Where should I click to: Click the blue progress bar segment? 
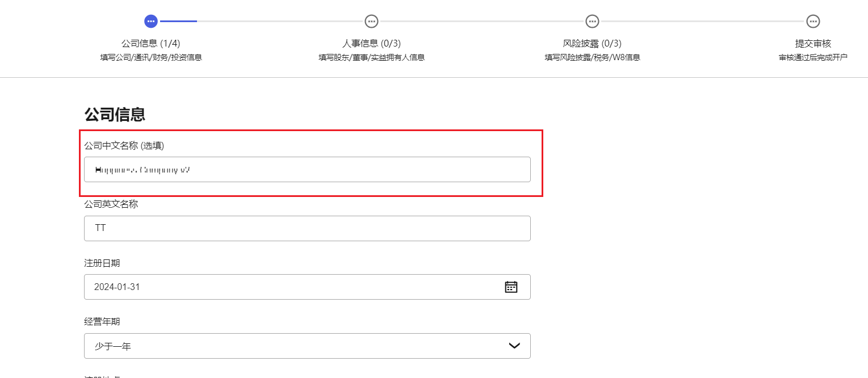click(x=178, y=22)
